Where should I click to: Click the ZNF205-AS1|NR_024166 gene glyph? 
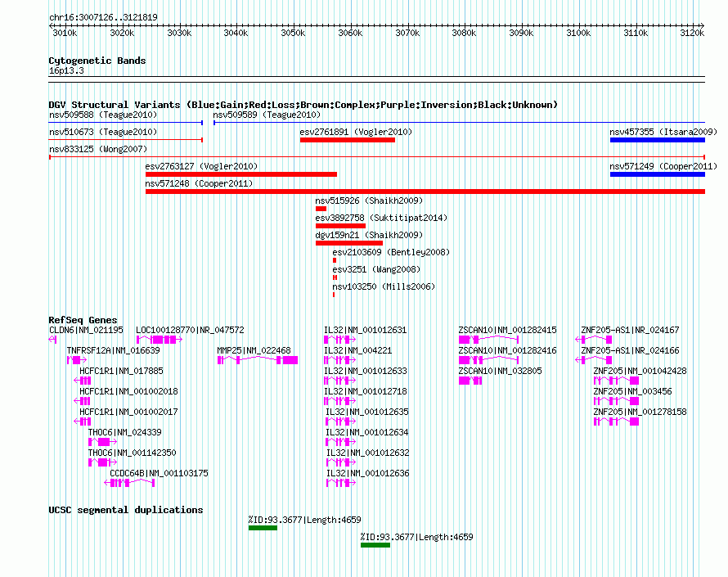(x=593, y=360)
